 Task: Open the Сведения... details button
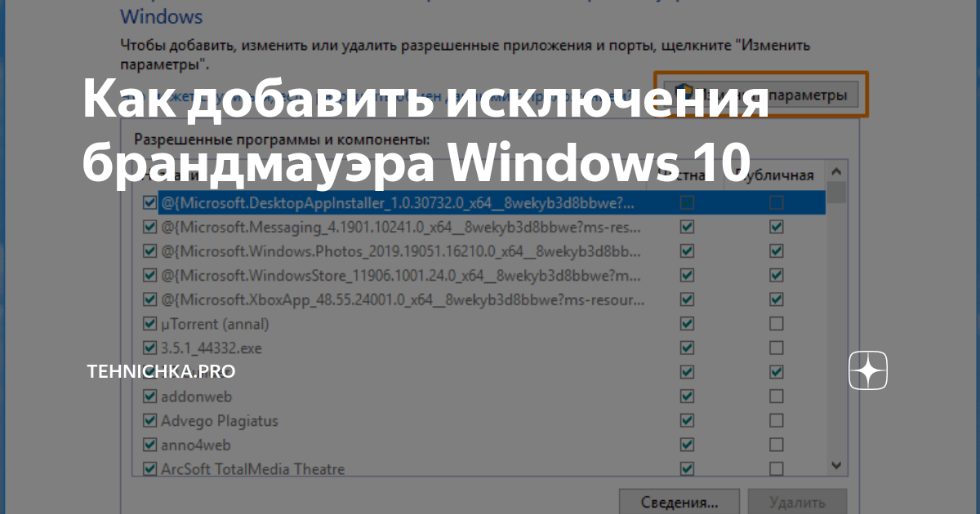679,502
